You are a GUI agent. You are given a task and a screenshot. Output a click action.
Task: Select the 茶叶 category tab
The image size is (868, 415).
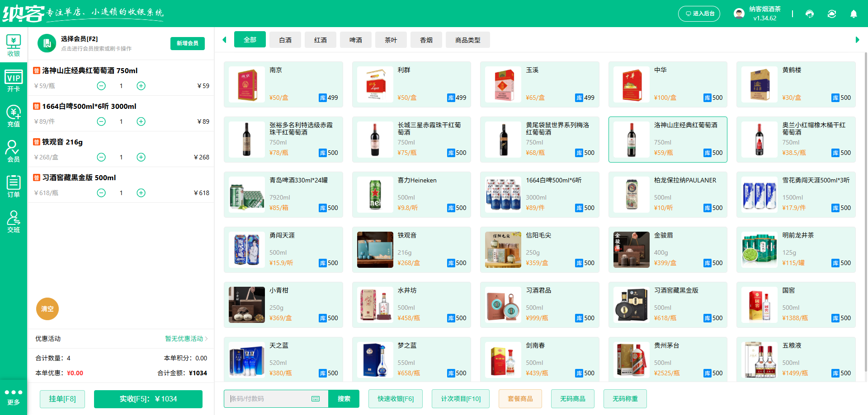[391, 40]
